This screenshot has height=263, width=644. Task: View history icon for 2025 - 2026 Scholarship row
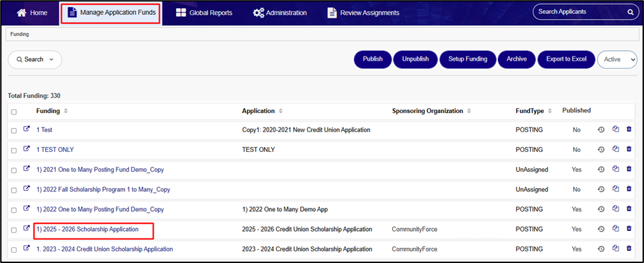[x=601, y=229]
